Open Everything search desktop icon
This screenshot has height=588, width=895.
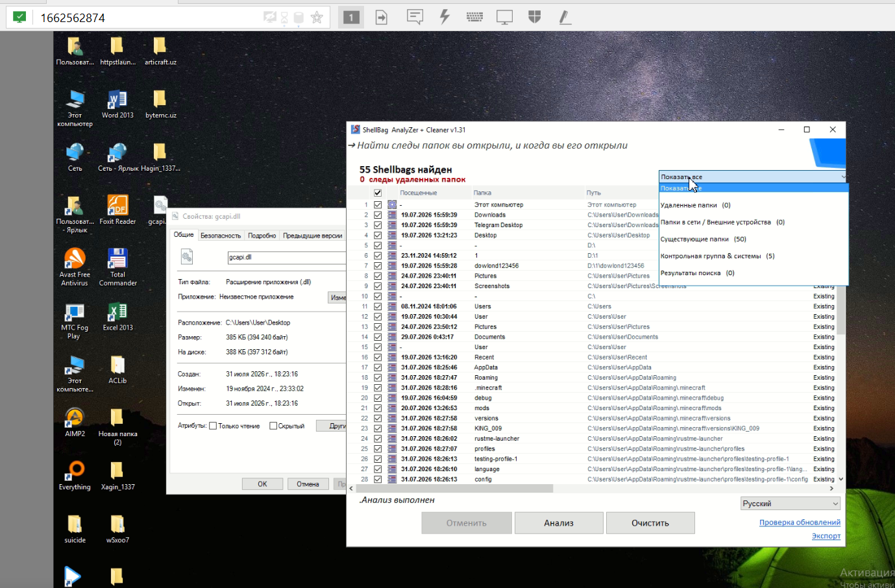click(x=75, y=476)
